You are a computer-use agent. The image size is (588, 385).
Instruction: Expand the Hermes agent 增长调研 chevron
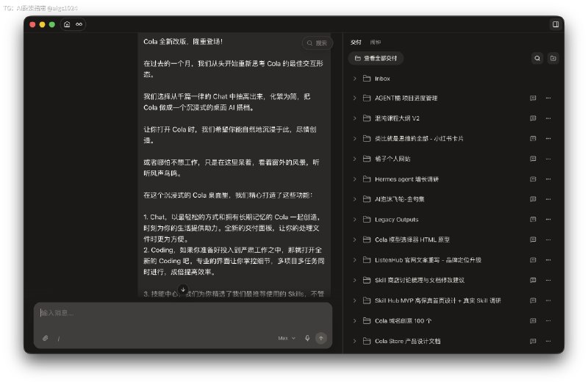click(x=355, y=179)
